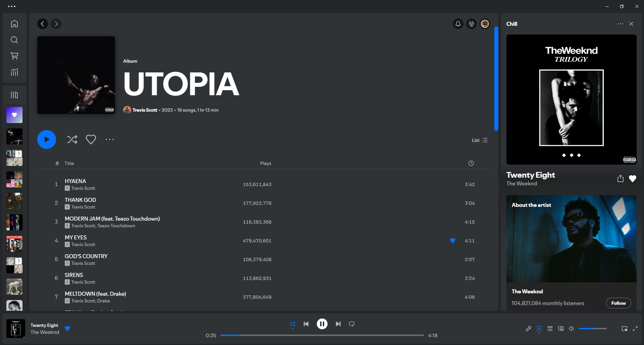
Task: Go forward with the right arrow button
Action: point(56,24)
